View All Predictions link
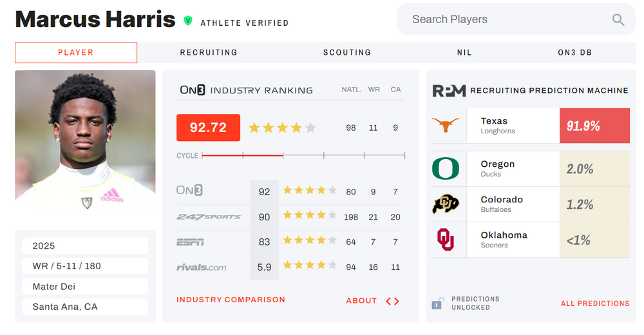644x335 pixels. (595, 303)
